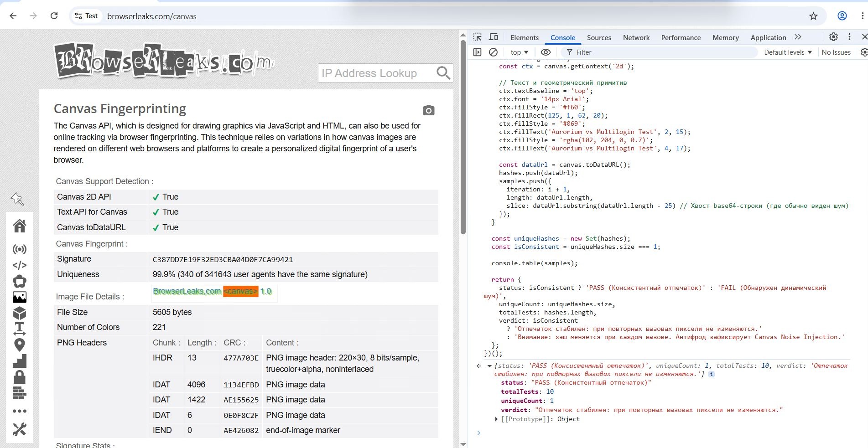Toggle DevTools device toolbar
The height and width of the screenshot is (448, 868).
[494, 37]
